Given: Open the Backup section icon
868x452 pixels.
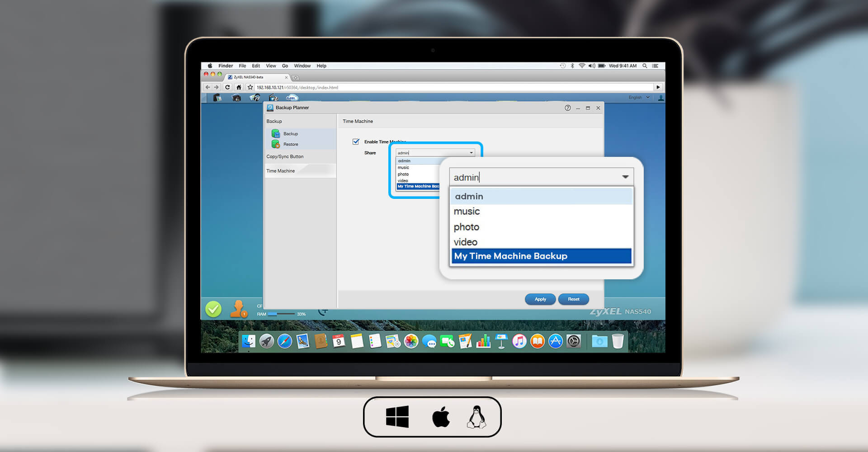Looking at the screenshot, I should [x=276, y=134].
